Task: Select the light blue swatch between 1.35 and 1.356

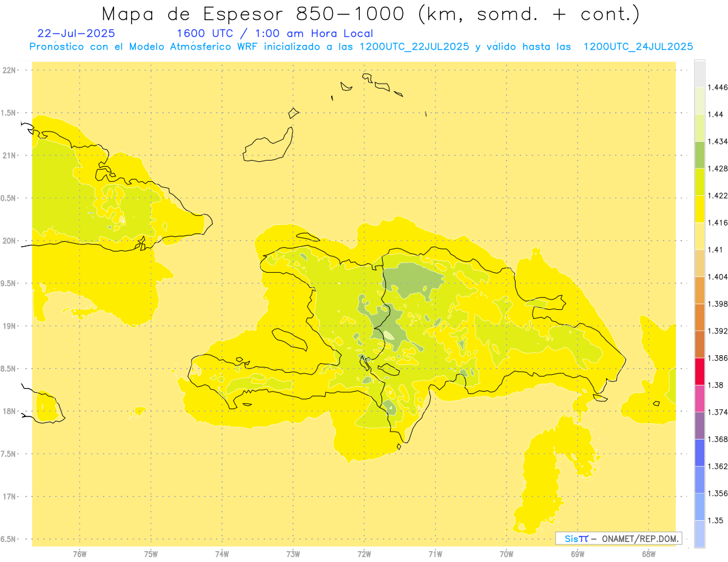Action: tap(699, 506)
